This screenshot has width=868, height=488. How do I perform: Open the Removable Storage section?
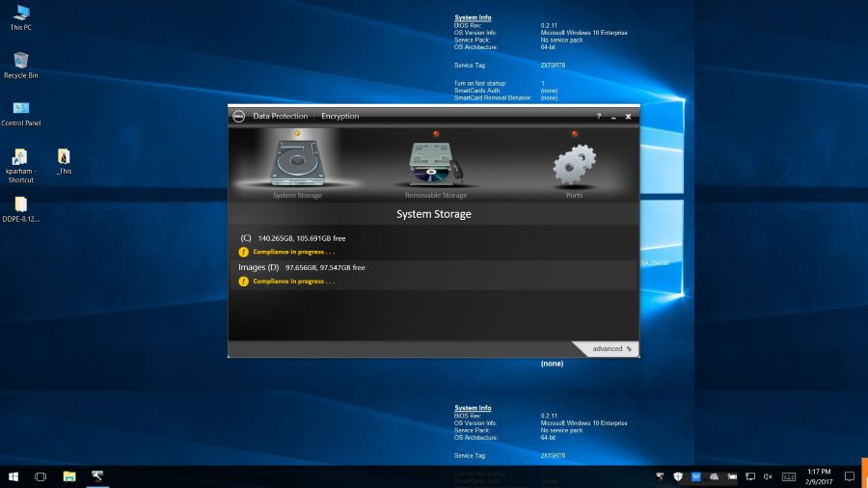(436, 164)
